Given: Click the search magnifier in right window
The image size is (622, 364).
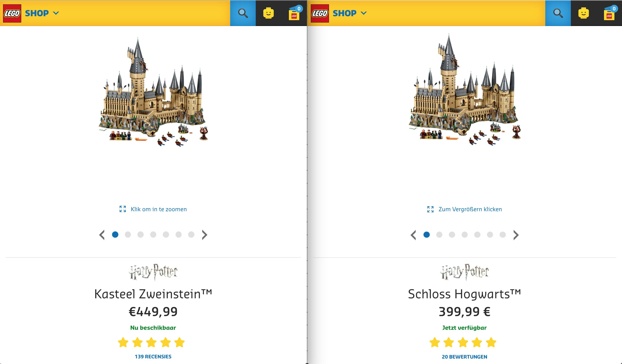Looking at the screenshot, I should pyautogui.click(x=558, y=13).
